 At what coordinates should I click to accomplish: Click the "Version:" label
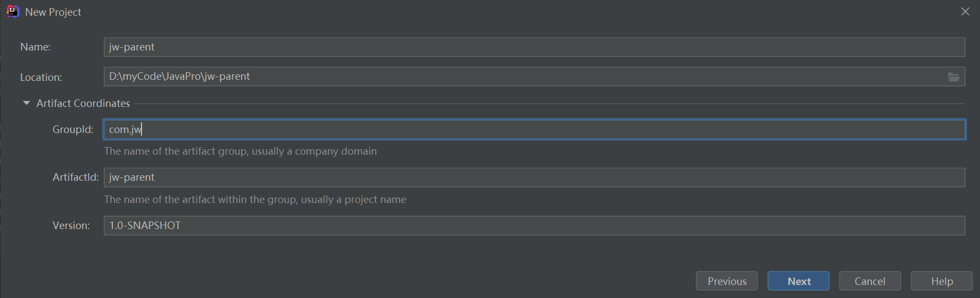[71, 225]
